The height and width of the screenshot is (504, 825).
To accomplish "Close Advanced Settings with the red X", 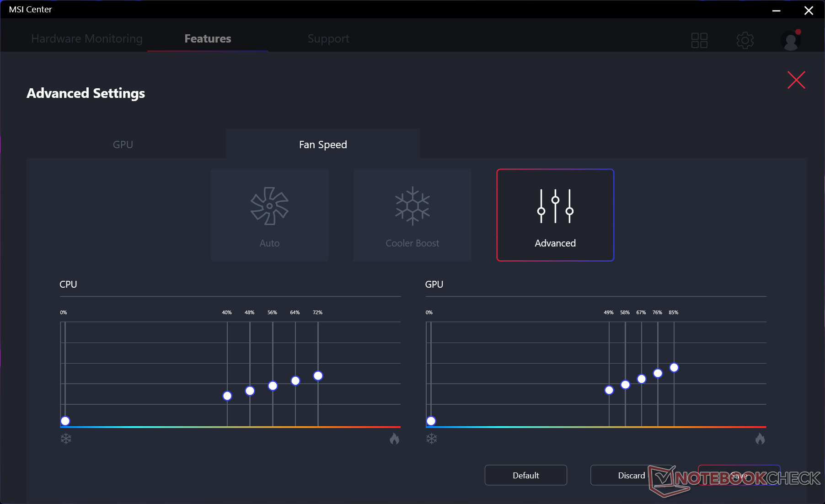I will 796,80.
